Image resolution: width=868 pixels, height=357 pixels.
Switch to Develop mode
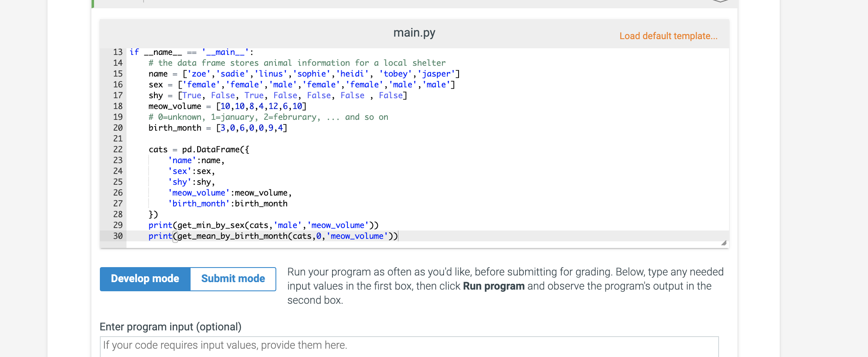[145, 279]
